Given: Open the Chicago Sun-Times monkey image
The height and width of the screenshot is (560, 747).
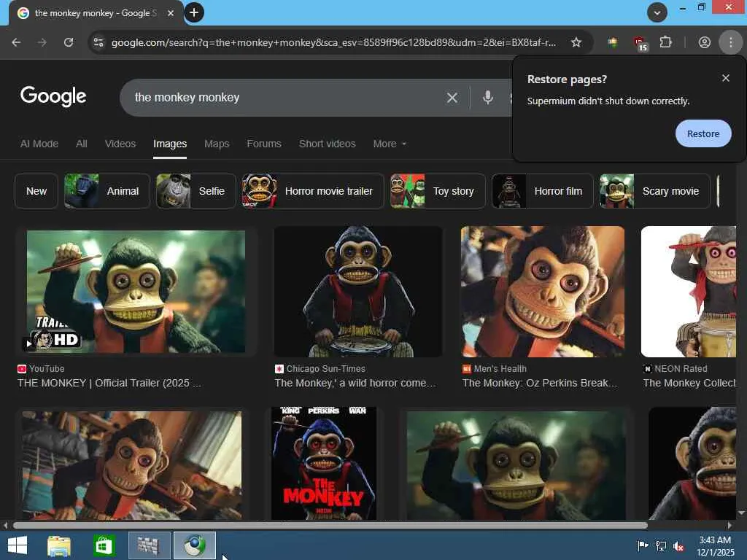Looking at the screenshot, I should point(358,292).
